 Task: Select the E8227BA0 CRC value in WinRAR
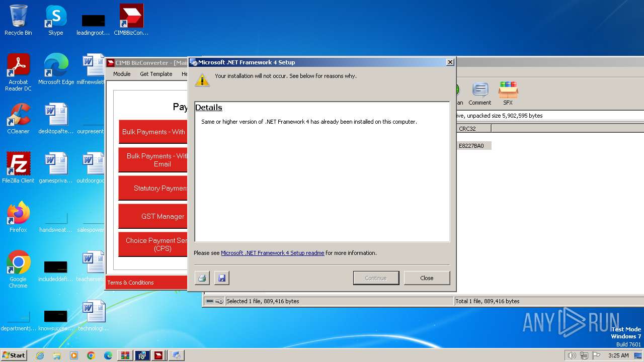[471, 146]
